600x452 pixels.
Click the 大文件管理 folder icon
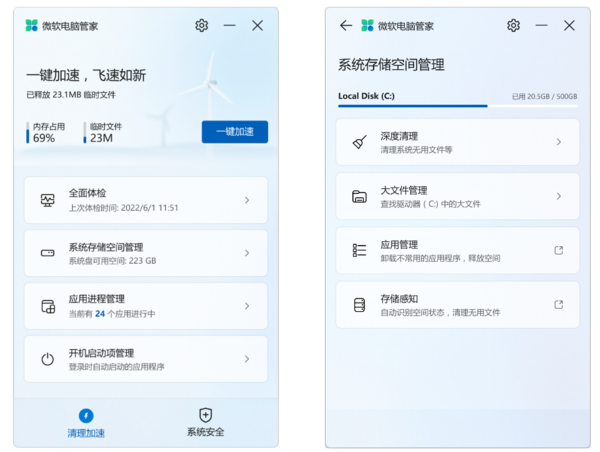click(359, 196)
